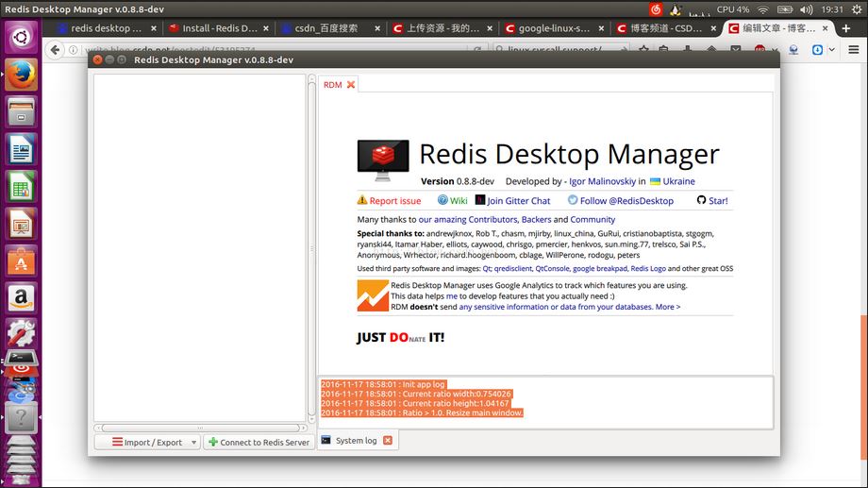Click the Gitter chat icon

pyautogui.click(x=480, y=200)
